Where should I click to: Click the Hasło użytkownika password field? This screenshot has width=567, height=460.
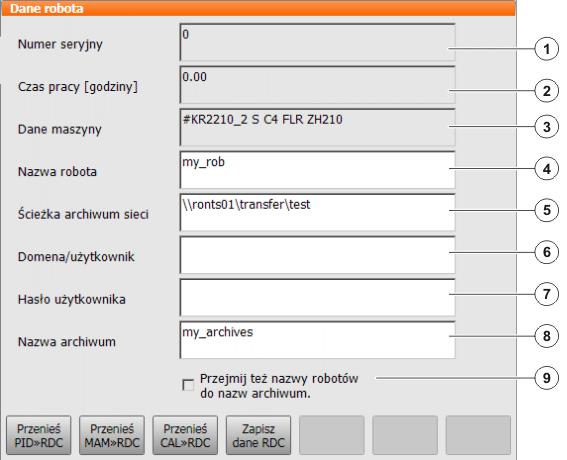[x=317, y=297]
